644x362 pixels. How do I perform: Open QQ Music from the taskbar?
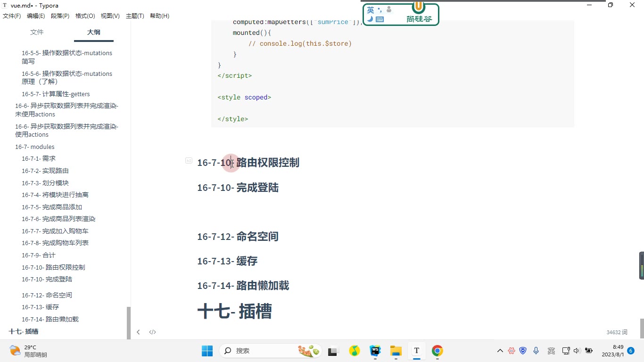[354, 351]
